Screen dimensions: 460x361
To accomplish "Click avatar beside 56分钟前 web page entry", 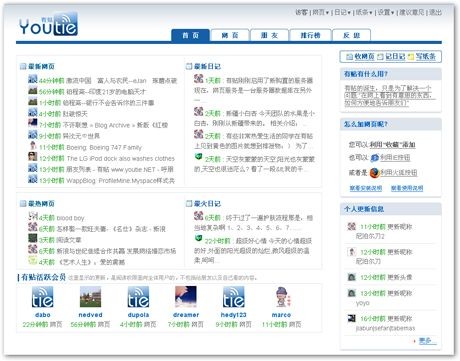I will (x=33, y=90).
